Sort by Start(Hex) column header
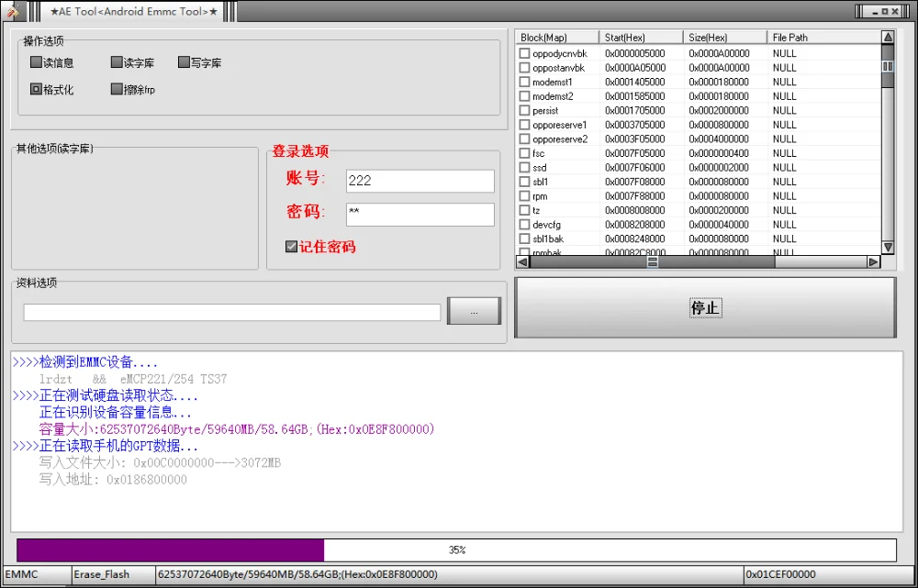 [x=641, y=38]
